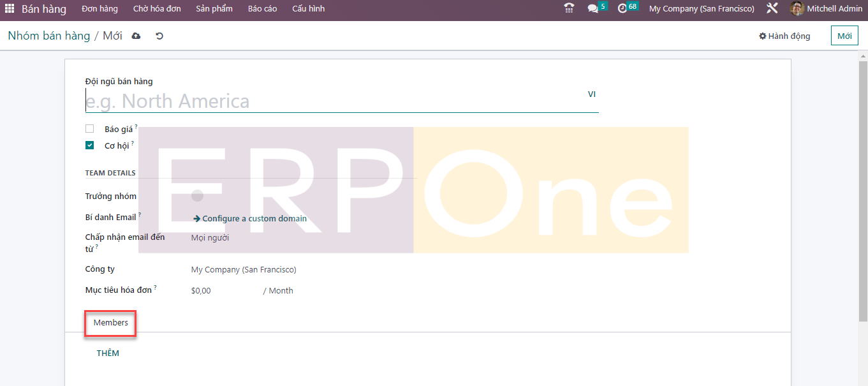868x386 pixels.
Task: Open the Hành động actions dropdown
Action: [x=784, y=36]
